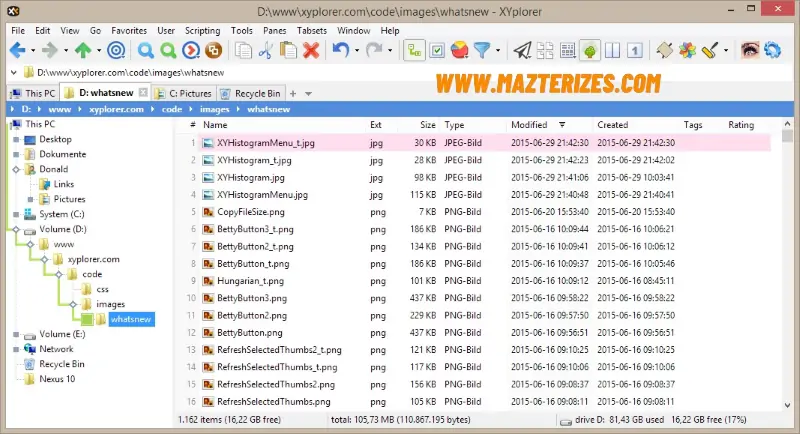Open paint roller dropdown arrow
800x434 pixels.
(x=726, y=50)
